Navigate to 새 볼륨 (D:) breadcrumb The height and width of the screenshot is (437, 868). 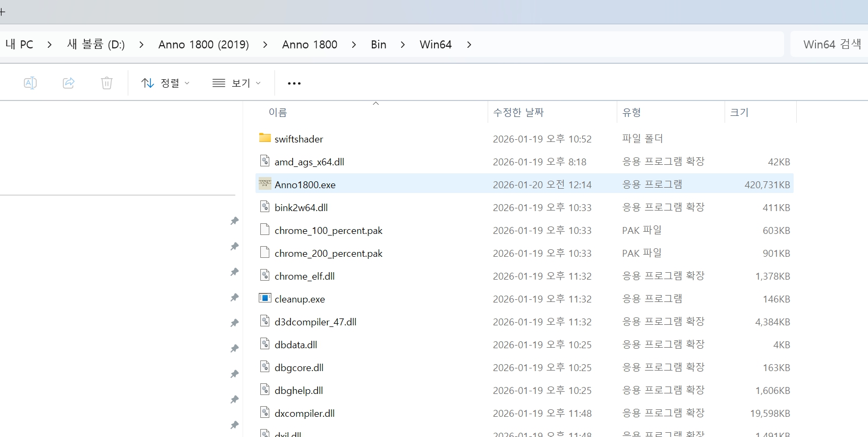tap(96, 45)
